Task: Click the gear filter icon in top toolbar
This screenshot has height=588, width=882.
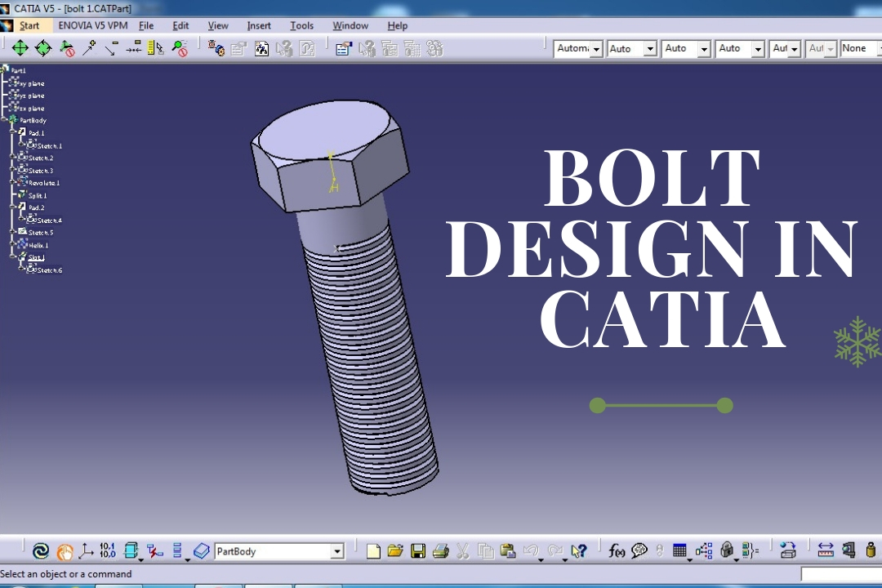Action: click(216, 48)
